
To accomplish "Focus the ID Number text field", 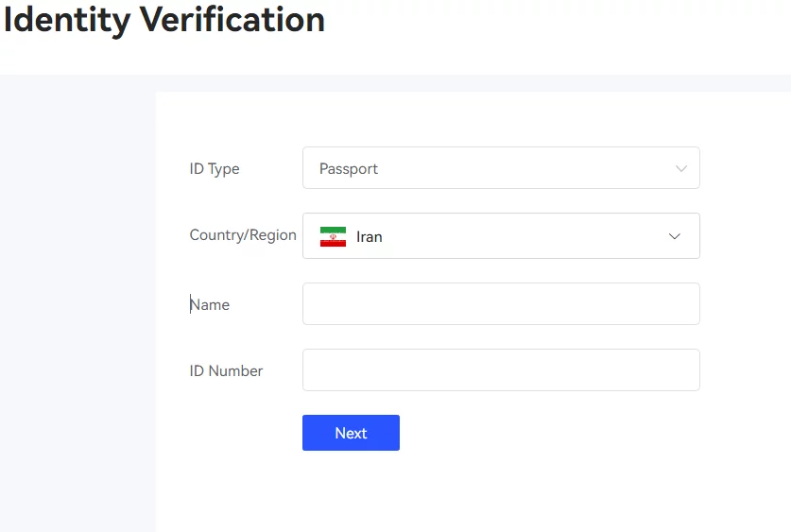I will [501, 370].
